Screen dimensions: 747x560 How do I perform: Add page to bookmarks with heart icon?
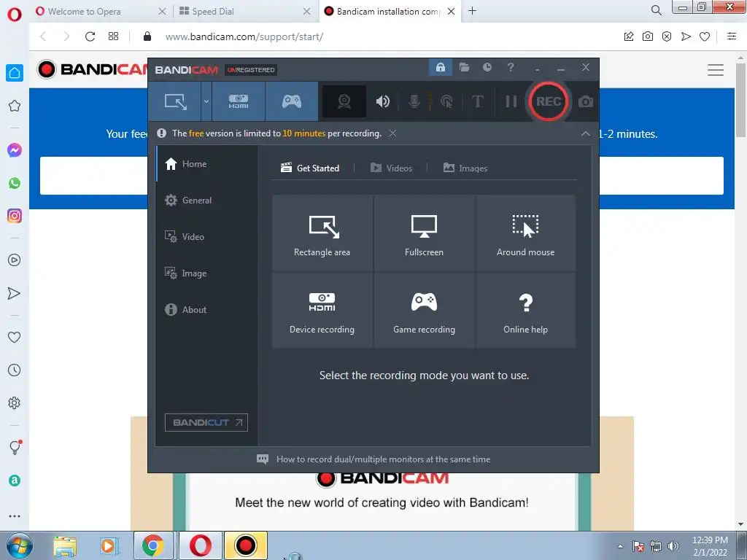tap(705, 36)
